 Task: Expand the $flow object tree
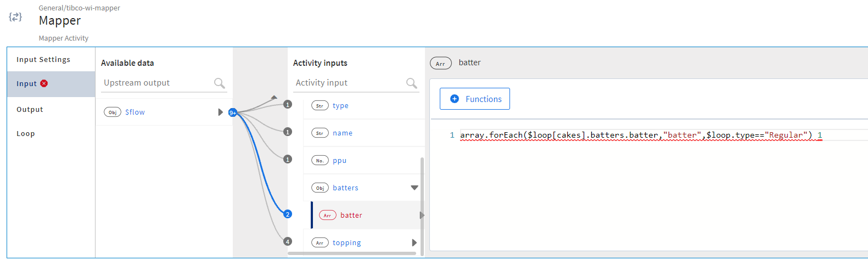pos(221,112)
